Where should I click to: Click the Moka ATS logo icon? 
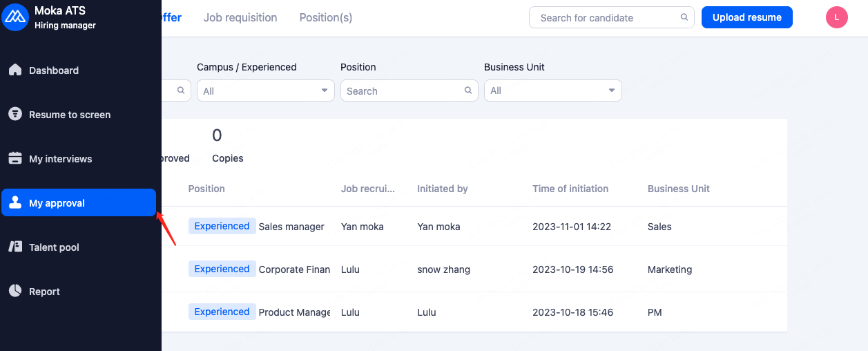(x=15, y=18)
